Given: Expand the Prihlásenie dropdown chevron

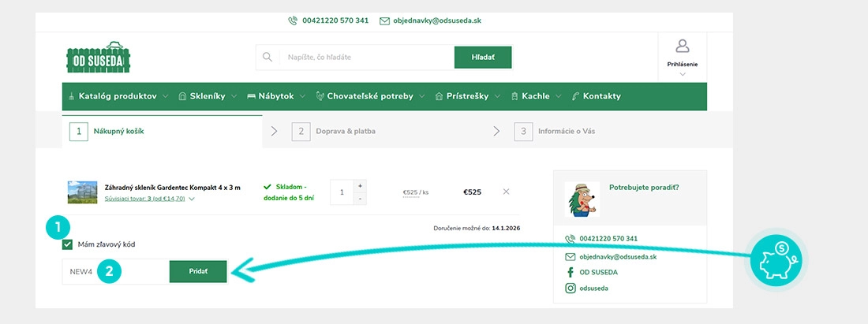Looking at the screenshot, I should click(683, 74).
